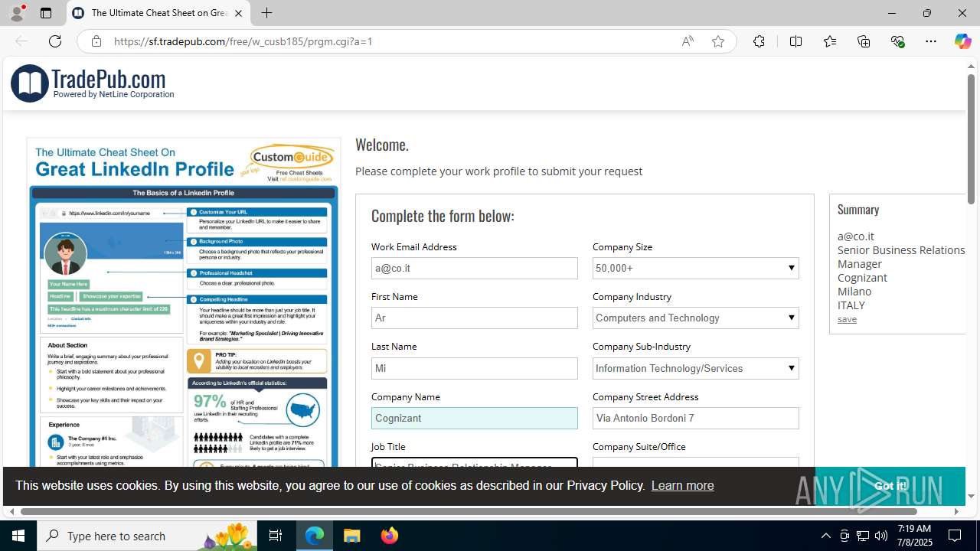Viewport: 980px width, 551px height.
Task: Click the vertical page scrollbar thumb
Action: [x=971, y=139]
